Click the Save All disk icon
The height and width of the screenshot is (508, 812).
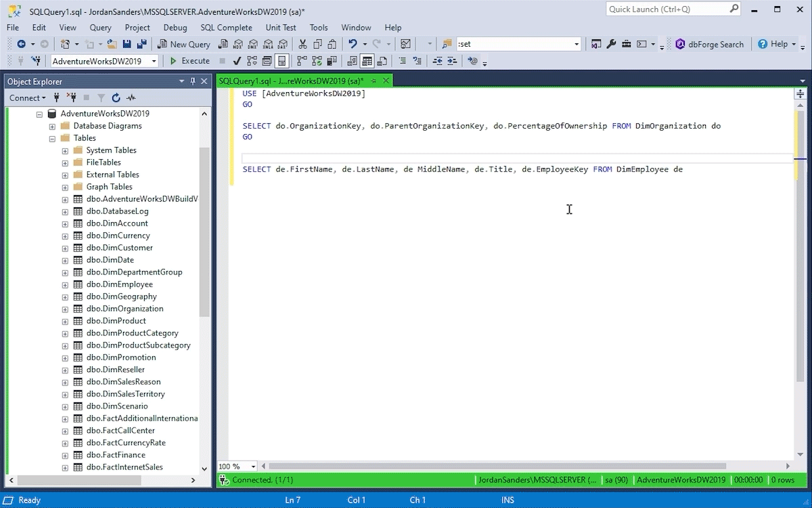(141, 44)
